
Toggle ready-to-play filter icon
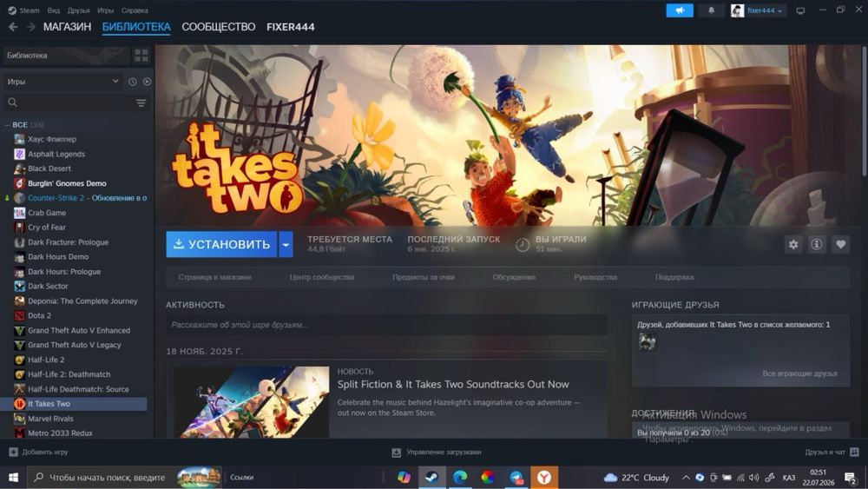point(147,82)
